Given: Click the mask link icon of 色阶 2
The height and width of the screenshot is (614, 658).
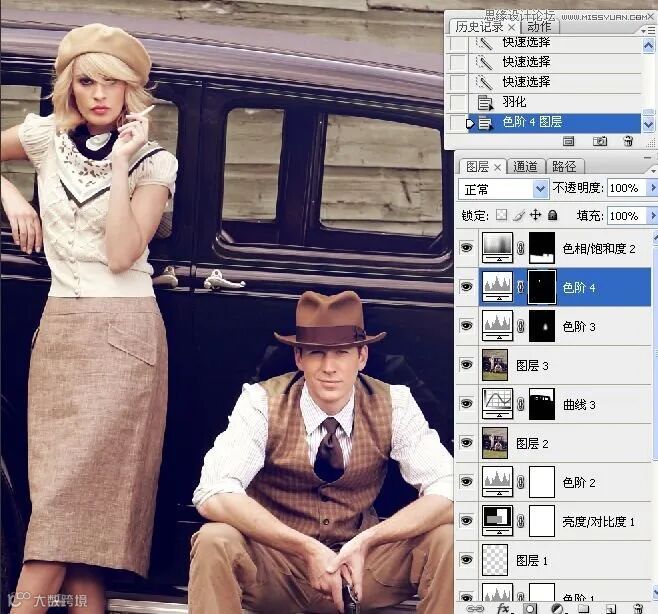Looking at the screenshot, I should pos(521,482).
